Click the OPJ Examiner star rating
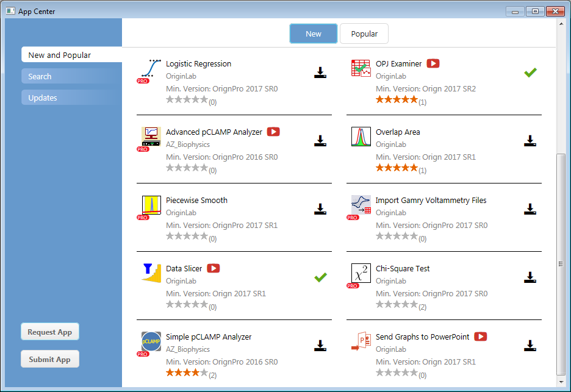Viewport: 571px width, 392px height. pyautogui.click(x=397, y=99)
